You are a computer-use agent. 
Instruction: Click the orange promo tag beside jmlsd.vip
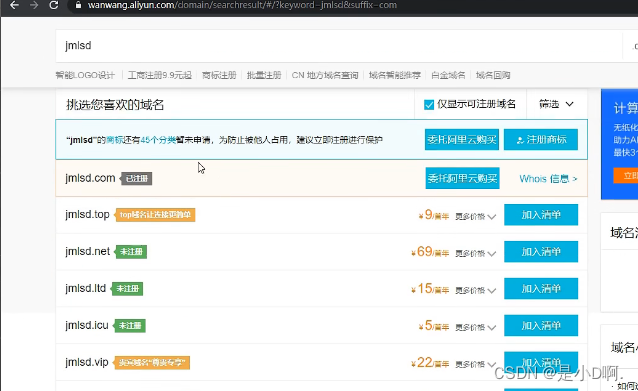click(x=152, y=363)
